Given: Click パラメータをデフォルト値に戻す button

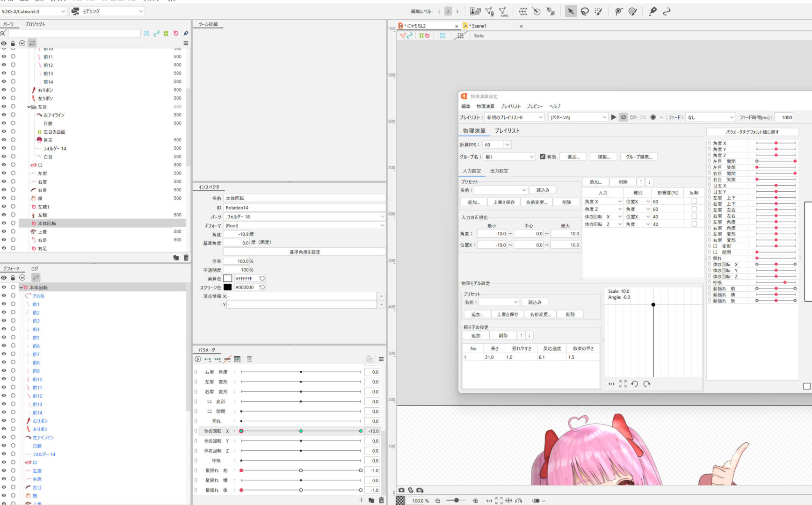Looking at the screenshot, I should [x=752, y=132].
